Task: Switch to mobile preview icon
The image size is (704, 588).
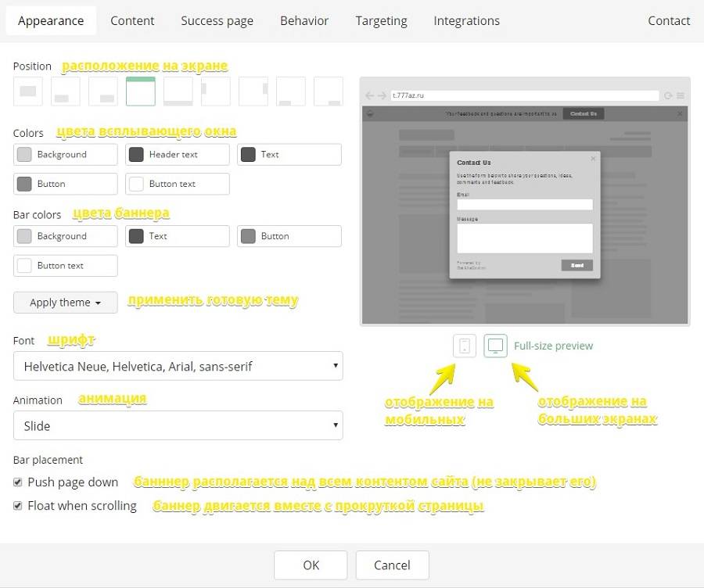Action: [x=465, y=346]
